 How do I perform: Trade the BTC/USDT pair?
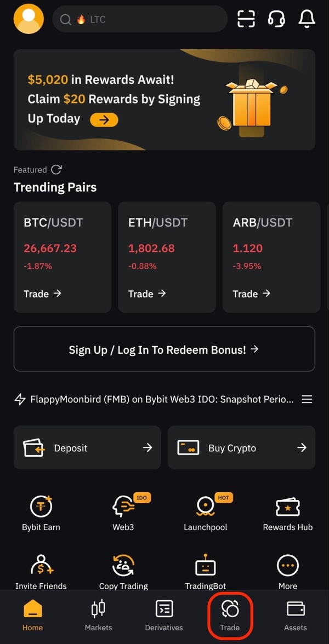42,294
